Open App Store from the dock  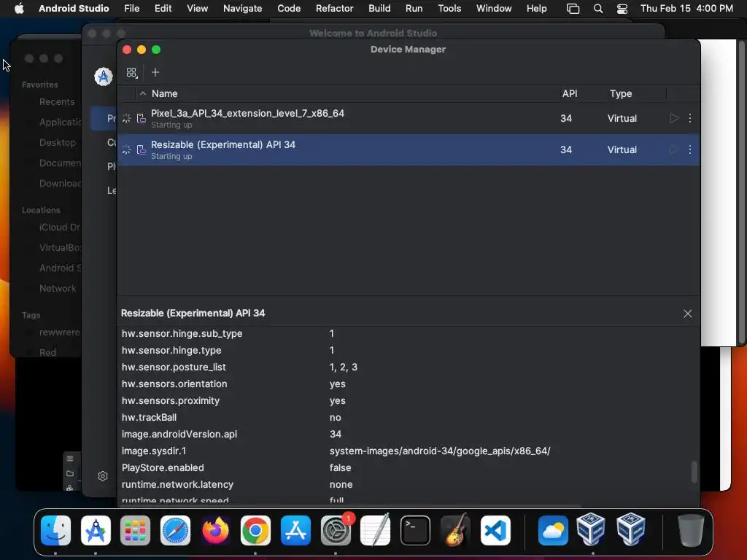click(x=295, y=530)
